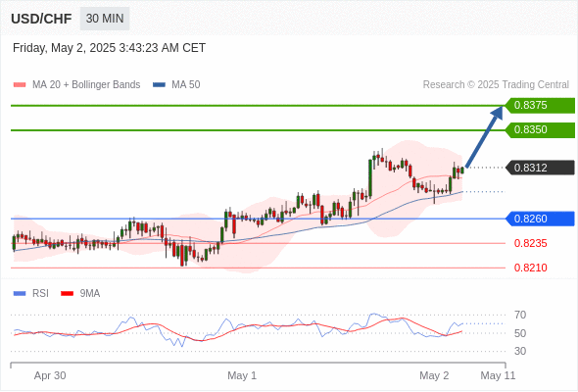Click the RSI 70 level label
This screenshot has width=578, height=392.
click(x=520, y=315)
